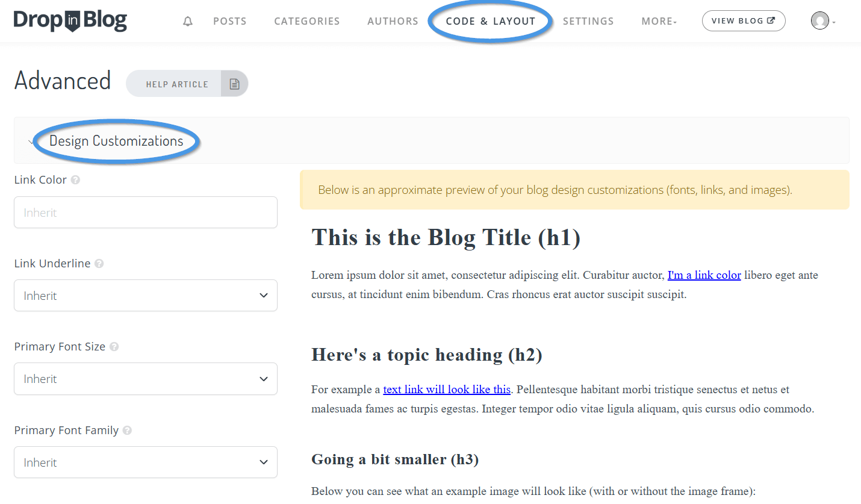
Task: Open the Help Article button
Action: coord(187,84)
